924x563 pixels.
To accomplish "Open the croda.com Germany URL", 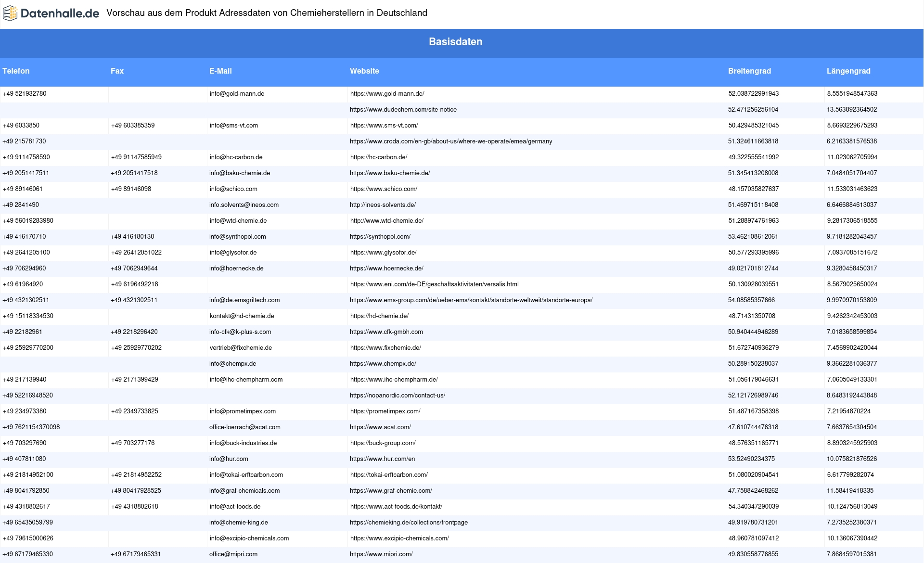I will click(x=451, y=141).
